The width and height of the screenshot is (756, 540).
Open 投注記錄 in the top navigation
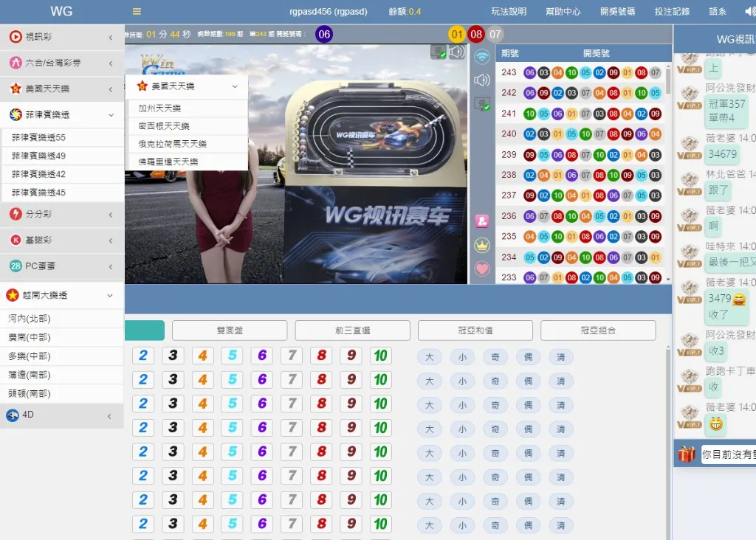671,11
